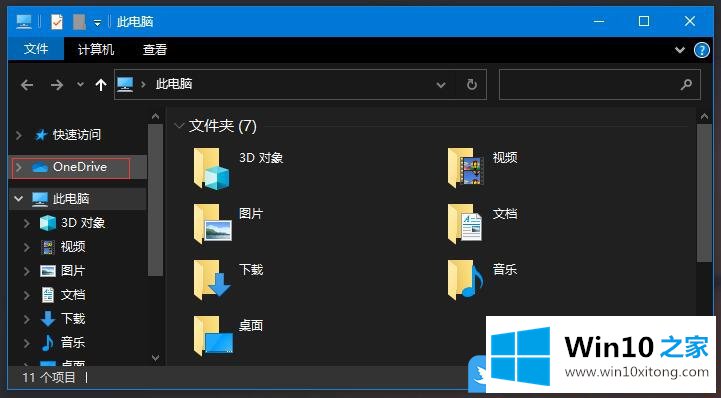Viewport: 721px width, 398px height.
Task: Click 此电脑 in the address bar
Action: [174, 84]
